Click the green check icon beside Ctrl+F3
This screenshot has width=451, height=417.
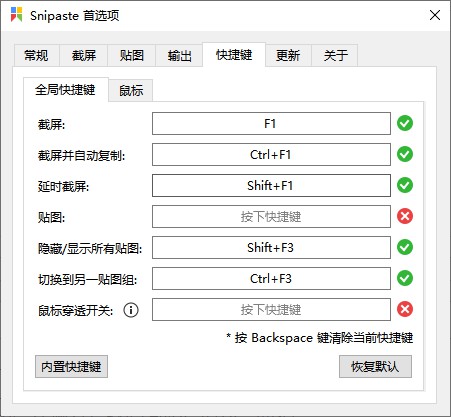(405, 278)
